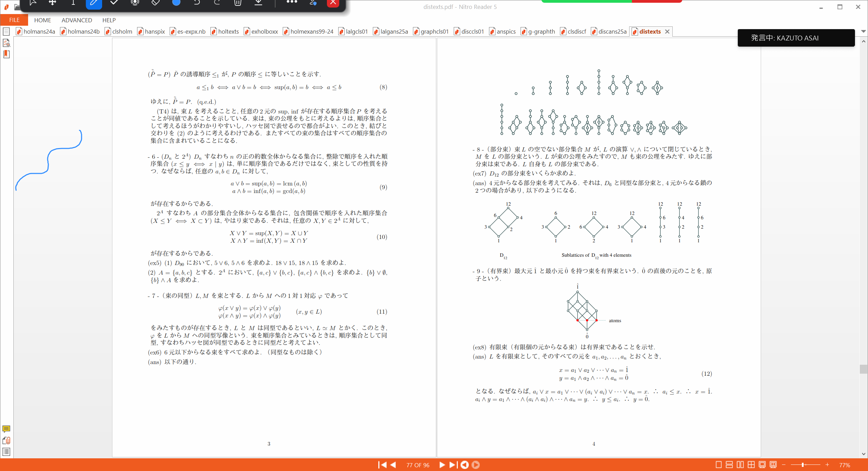Open the clsholm document tab

(119, 32)
